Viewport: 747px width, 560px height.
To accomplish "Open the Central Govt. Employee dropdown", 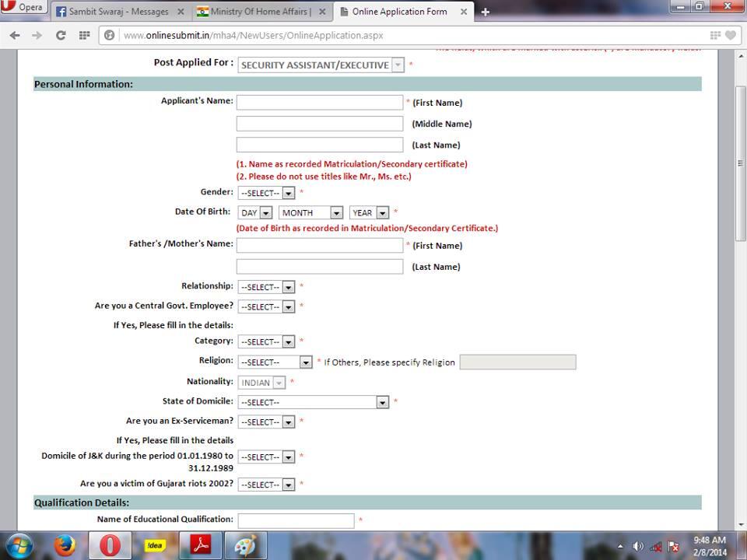I will [x=266, y=306].
